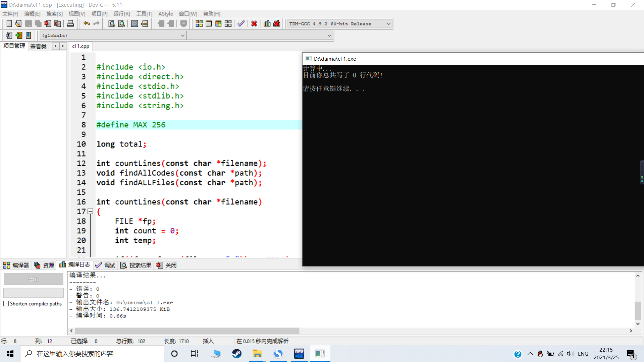The width and height of the screenshot is (644, 362).
Task: Print the file using printer icon
Action: (x=70, y=23)
